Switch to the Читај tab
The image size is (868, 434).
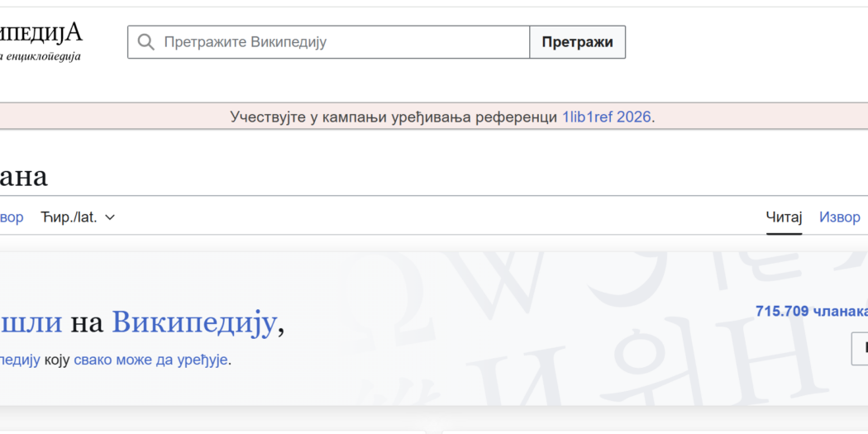784,217
